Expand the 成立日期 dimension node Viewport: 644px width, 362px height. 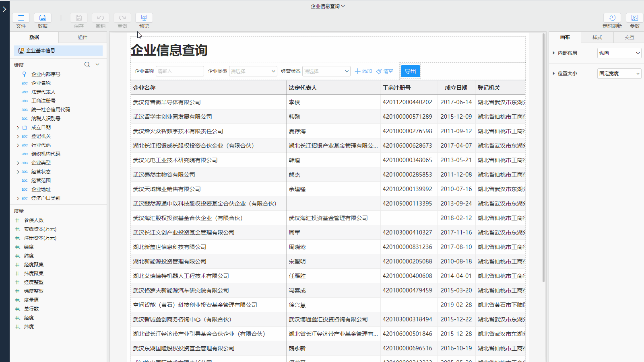coord(18,128)
